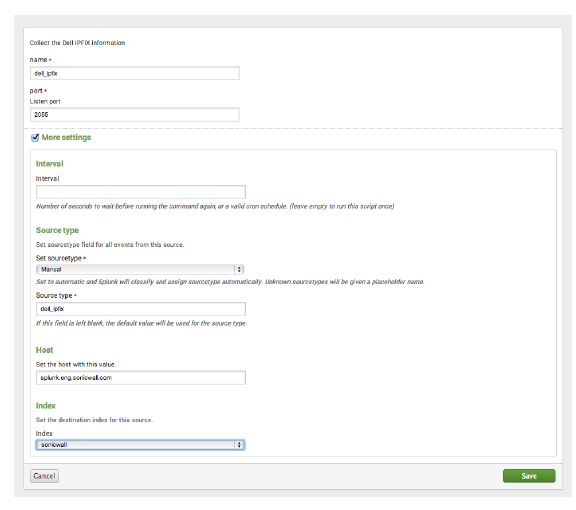Click the Index section heading
Image resolution: width=576 pixels, height=510 pixels.
coord(46,406)
